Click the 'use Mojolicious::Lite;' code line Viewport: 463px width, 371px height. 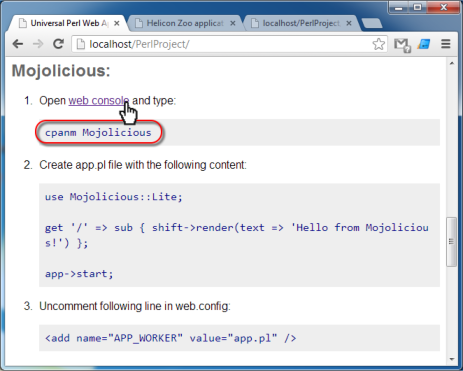[114, 197]
